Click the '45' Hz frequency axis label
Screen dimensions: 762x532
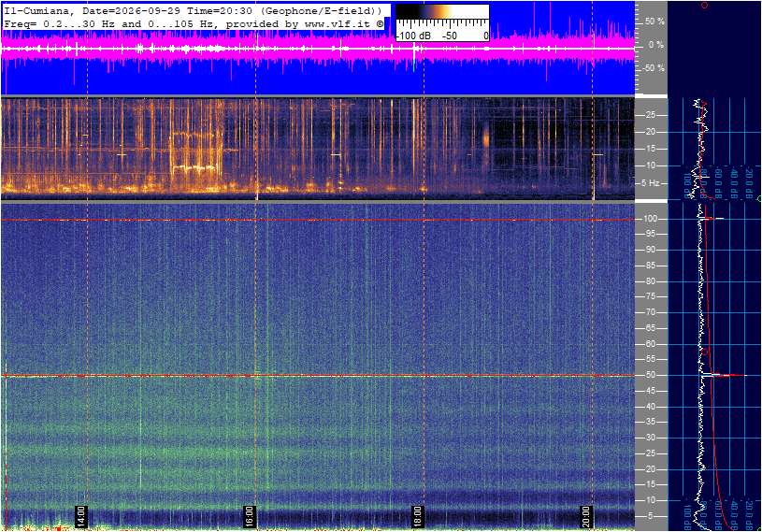650,391
